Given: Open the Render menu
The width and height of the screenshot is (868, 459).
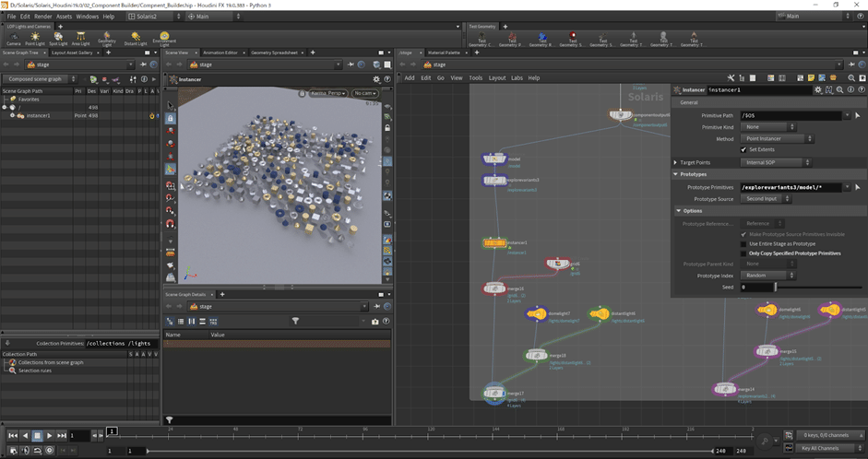Looking at the screenshot, I should tap(43, 17).
